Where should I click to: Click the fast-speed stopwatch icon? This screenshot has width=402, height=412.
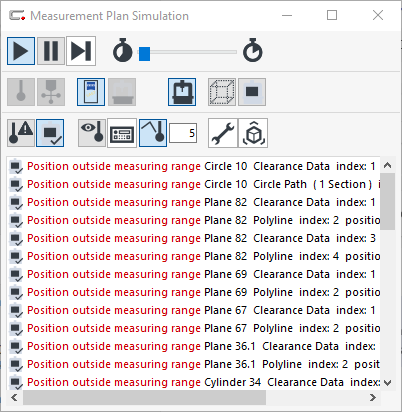pos(253,51)
